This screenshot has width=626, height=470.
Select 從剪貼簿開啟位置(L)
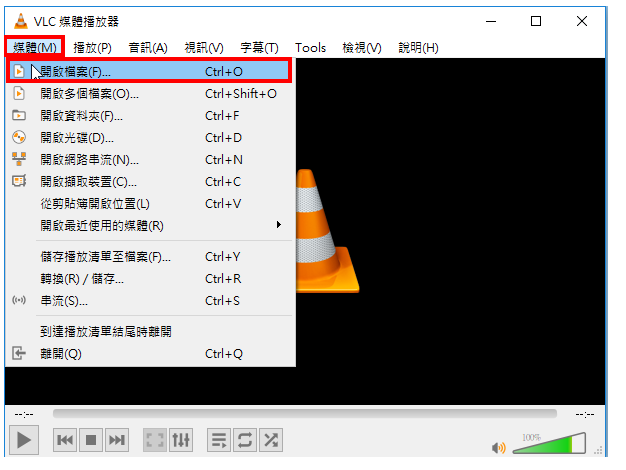(x=150, y=203)
